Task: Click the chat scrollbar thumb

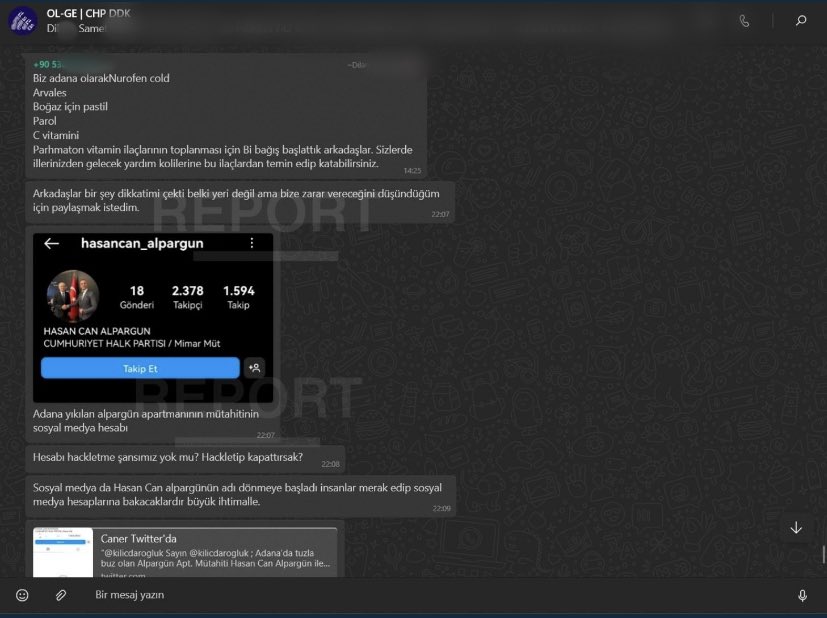Action: (x=824, y=554)
